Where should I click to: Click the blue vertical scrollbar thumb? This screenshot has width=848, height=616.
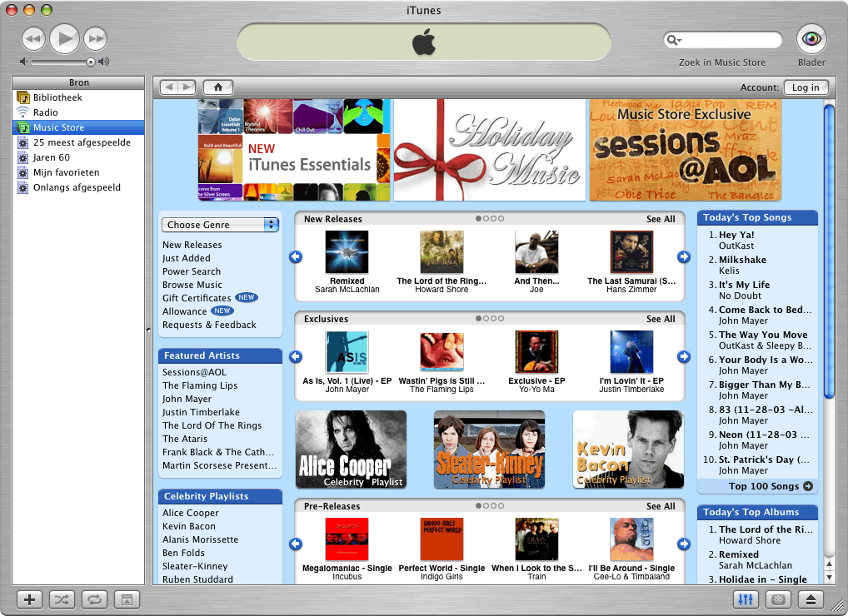pos(829,251)
